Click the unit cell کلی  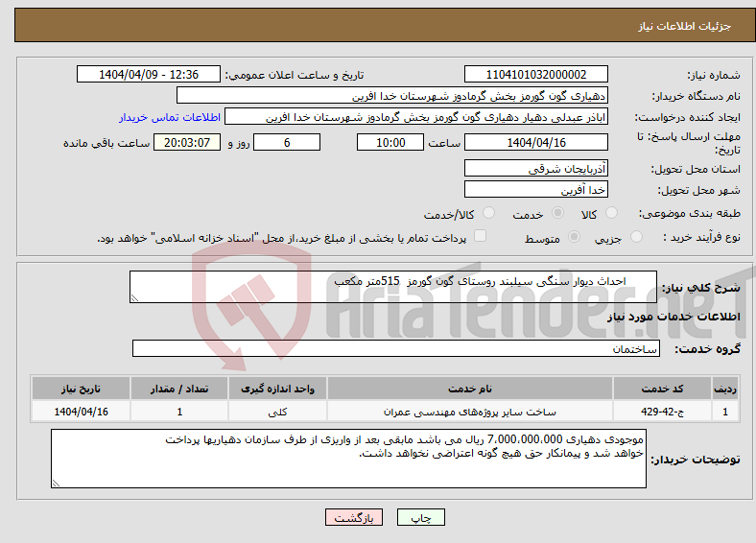pyautogui.click(x=277, y=412)
